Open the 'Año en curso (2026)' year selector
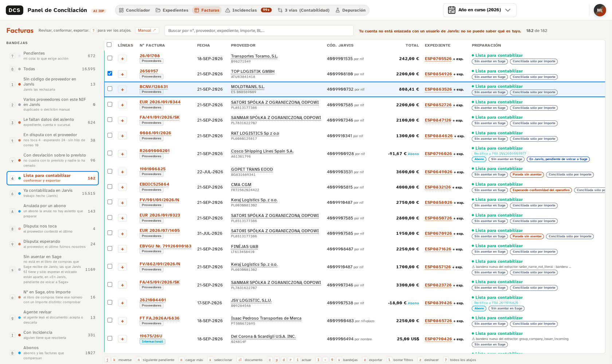This screenshot has height=364, width=612. click(479, 10)
